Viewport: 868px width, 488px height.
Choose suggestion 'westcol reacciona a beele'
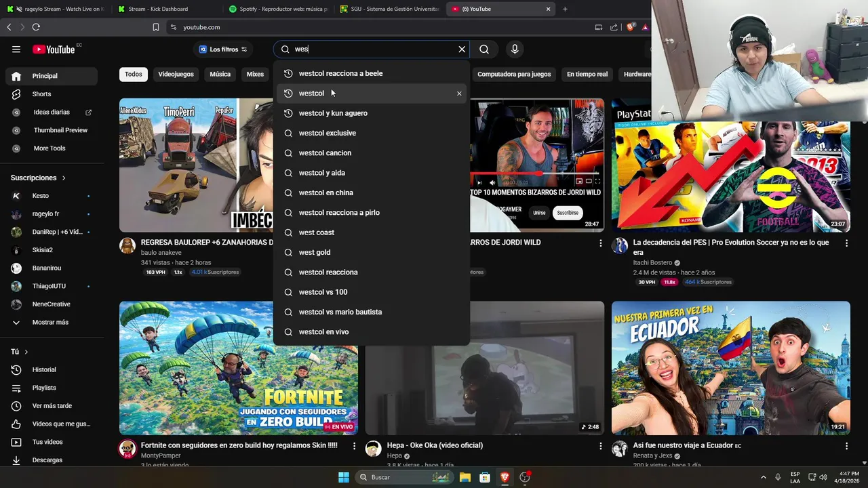pyautogui.click(x=372, y=73)
